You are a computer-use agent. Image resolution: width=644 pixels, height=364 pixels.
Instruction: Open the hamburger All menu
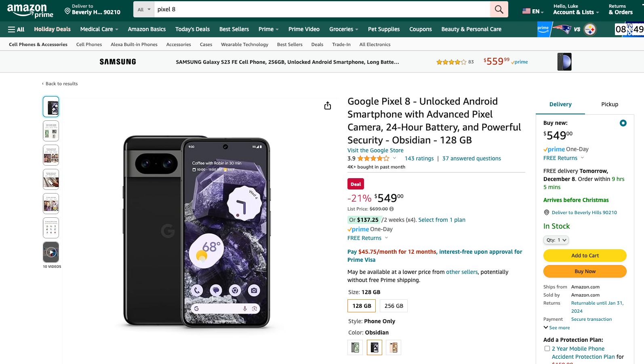pos(16,29)
